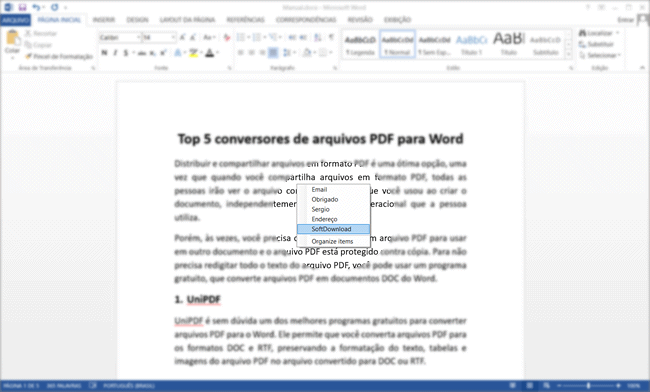Toggle strikethrough abc formatting
The height and width of the screenshot is (392, 650).
[142, 53]
